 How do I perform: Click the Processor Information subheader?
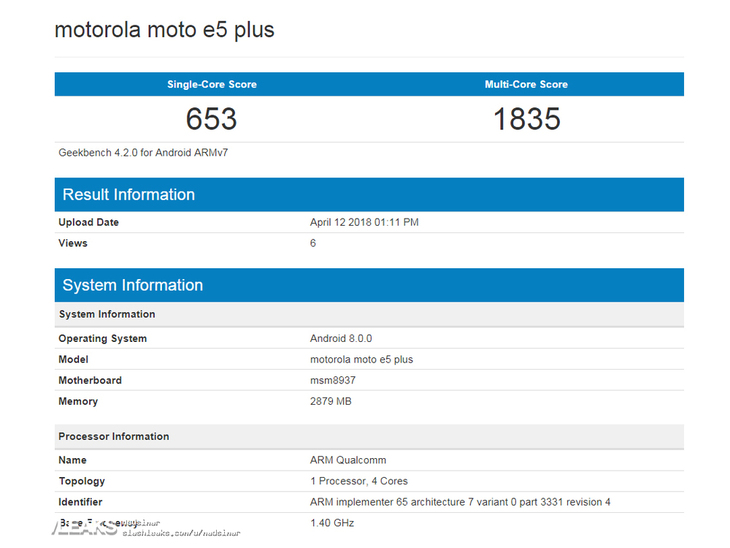(369, 437)
